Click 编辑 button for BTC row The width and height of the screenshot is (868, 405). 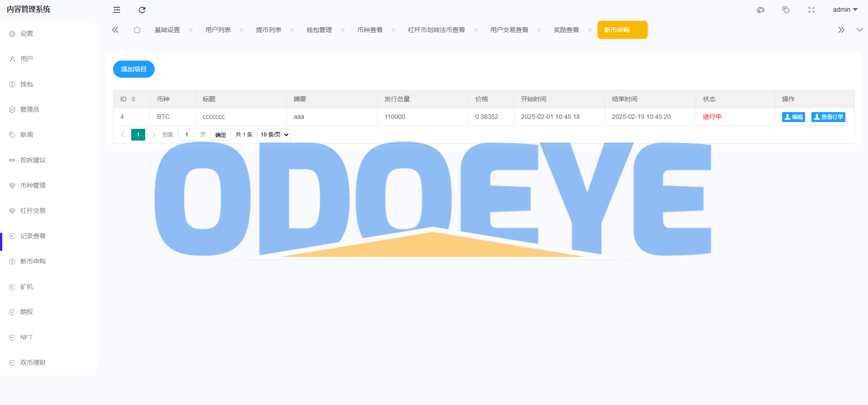[793, 117]
